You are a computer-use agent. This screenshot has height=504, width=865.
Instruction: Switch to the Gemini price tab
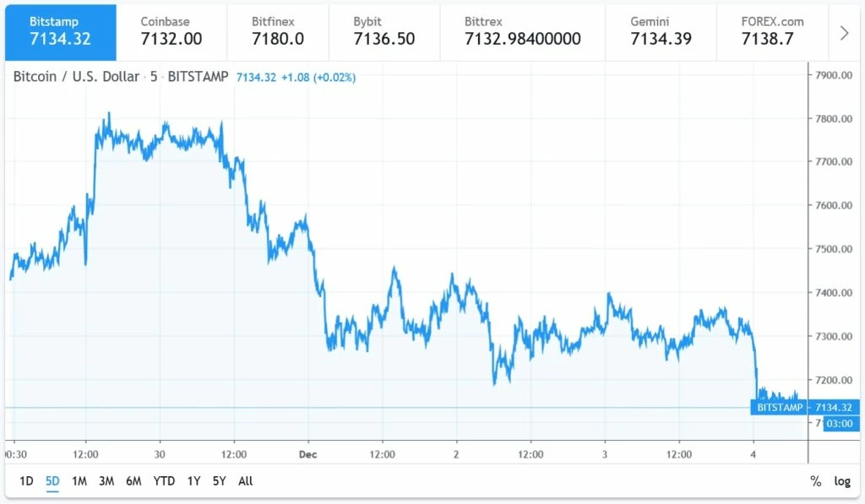click(661, 32)
